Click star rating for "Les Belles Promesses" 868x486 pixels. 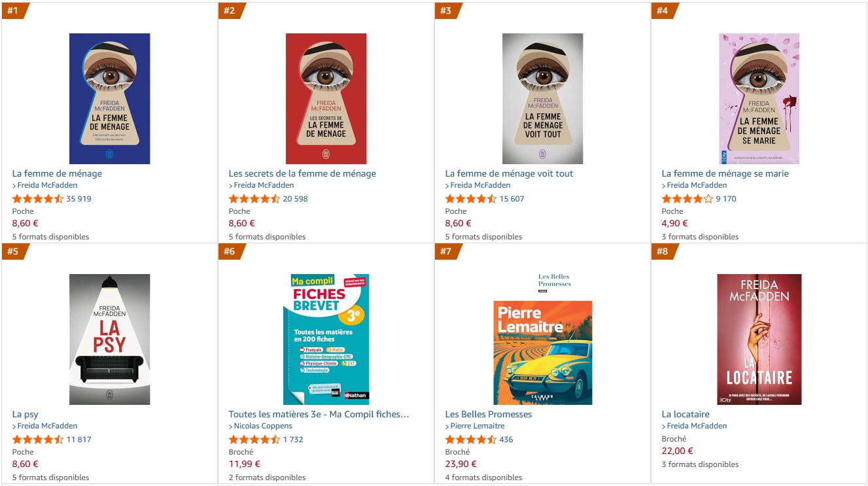pyautogui.click(x=471, y=440)
